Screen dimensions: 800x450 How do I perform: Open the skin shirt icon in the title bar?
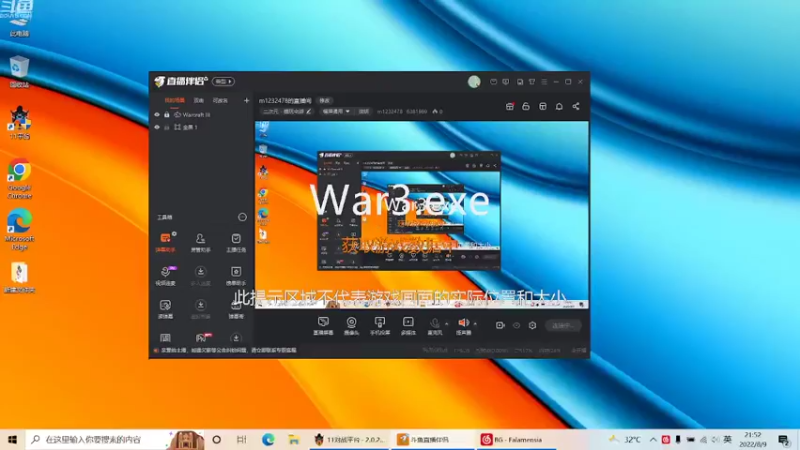click(532, 82)
